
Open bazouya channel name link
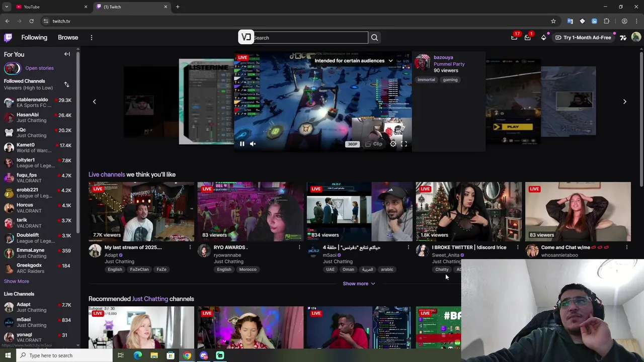(x=443, y=57)
